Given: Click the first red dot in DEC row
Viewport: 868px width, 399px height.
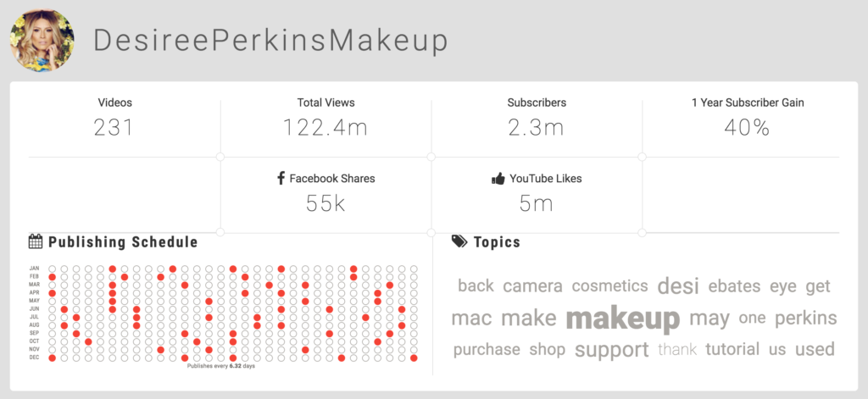Looking at the screenshot, I should pyautogui.click(x=52, y=358).
